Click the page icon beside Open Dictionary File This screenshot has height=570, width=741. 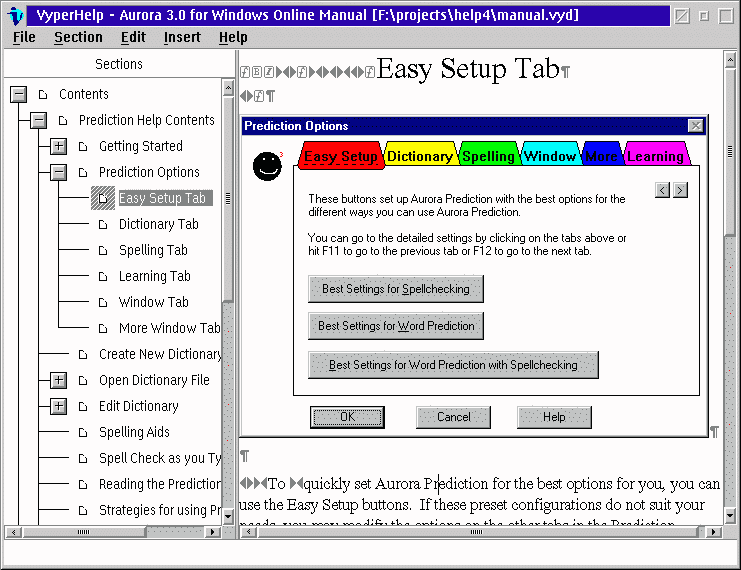[83, 380]
